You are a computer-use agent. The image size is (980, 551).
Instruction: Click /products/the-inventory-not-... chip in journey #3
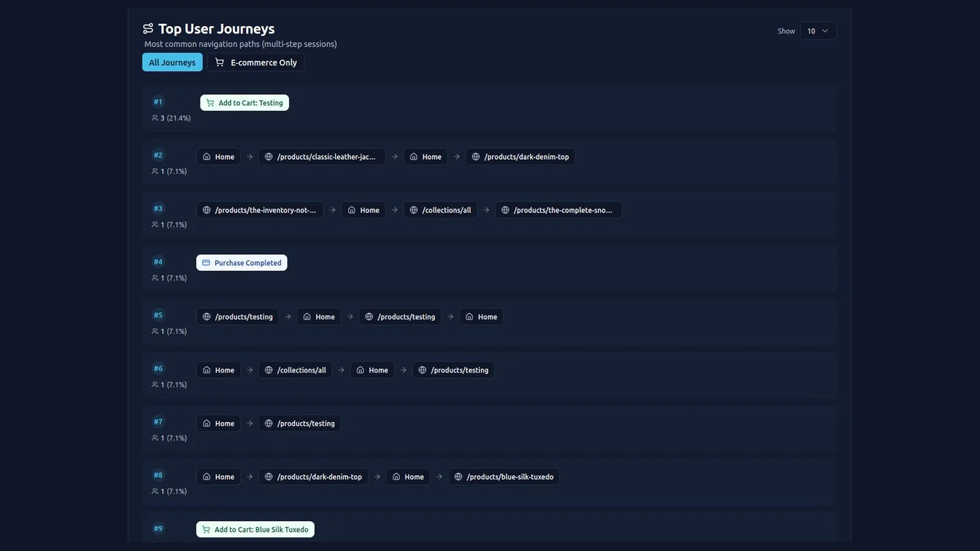click(260, 210)
